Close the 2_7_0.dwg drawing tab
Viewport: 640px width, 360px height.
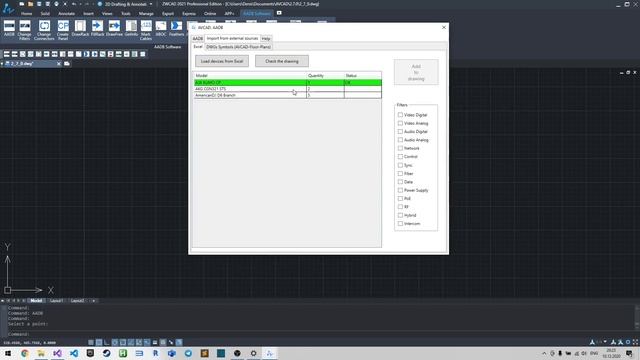59,64
